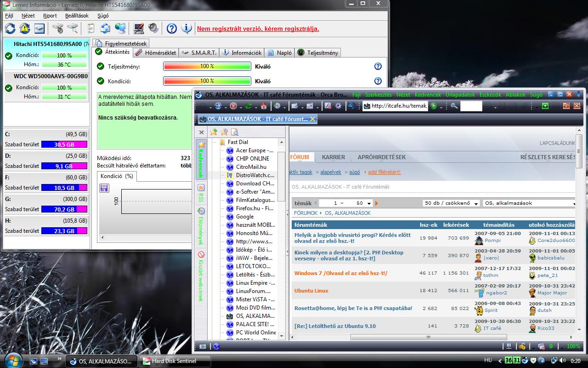Click the hard disk drive icon in Hard Disk Sentinel toolbar
This screenshot has height=368, width=588.
40,29
